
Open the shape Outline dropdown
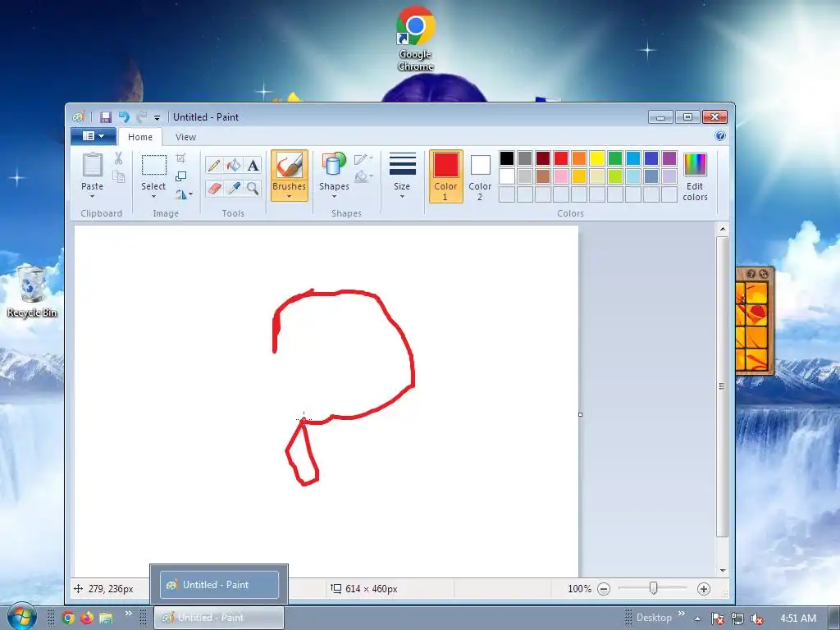[x=363, y=158]
